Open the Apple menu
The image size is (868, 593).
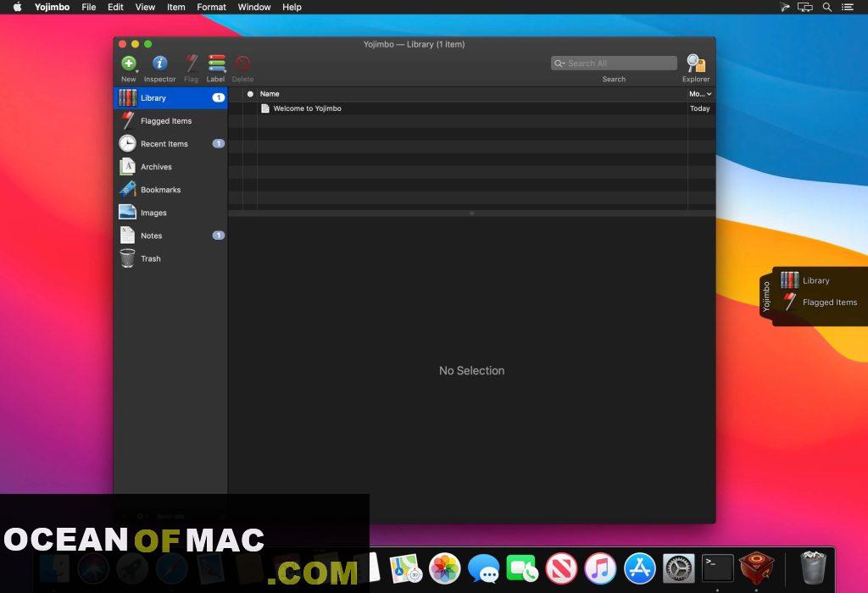[x=17, y=7]
